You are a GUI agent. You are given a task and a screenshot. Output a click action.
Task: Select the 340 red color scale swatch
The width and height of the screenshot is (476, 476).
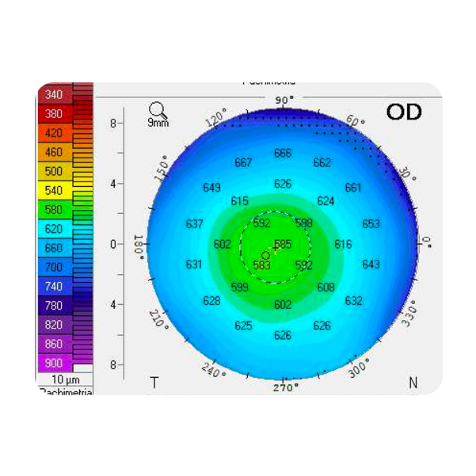tap(54, 94)
